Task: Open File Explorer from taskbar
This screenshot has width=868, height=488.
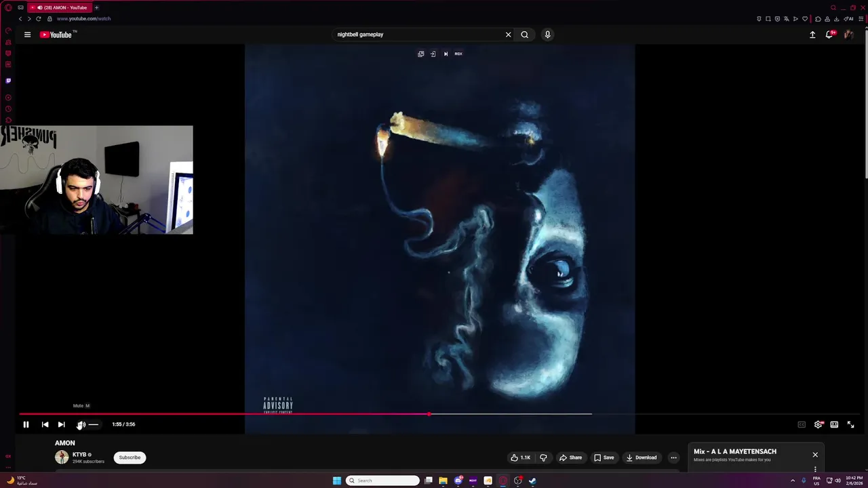Action: tap(443, 481)
